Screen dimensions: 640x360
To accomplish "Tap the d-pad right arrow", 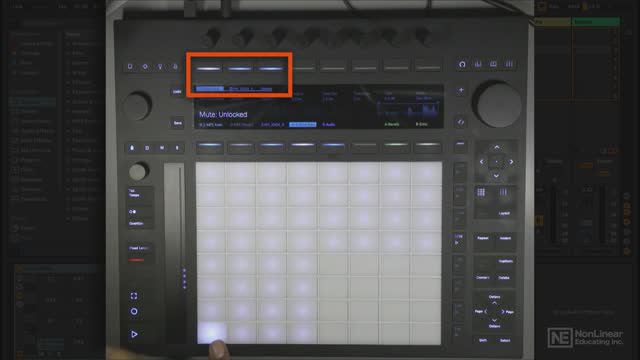I will pos(511,162).
